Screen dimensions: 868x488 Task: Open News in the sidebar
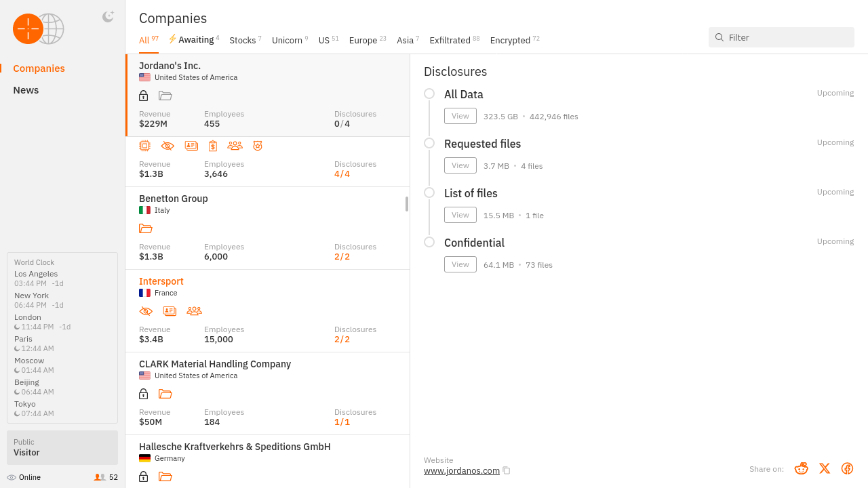26,90
